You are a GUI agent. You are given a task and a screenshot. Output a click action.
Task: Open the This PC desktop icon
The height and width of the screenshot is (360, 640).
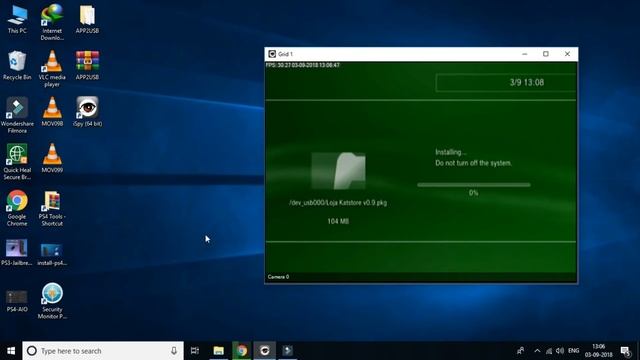pos(17,19)
